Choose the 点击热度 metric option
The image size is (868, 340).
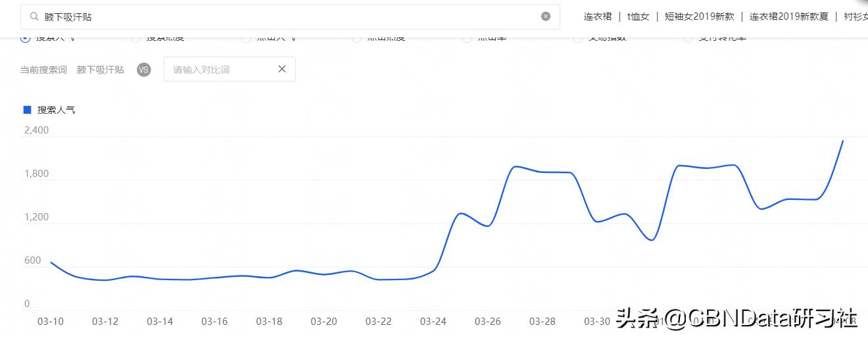click(357, 38)
